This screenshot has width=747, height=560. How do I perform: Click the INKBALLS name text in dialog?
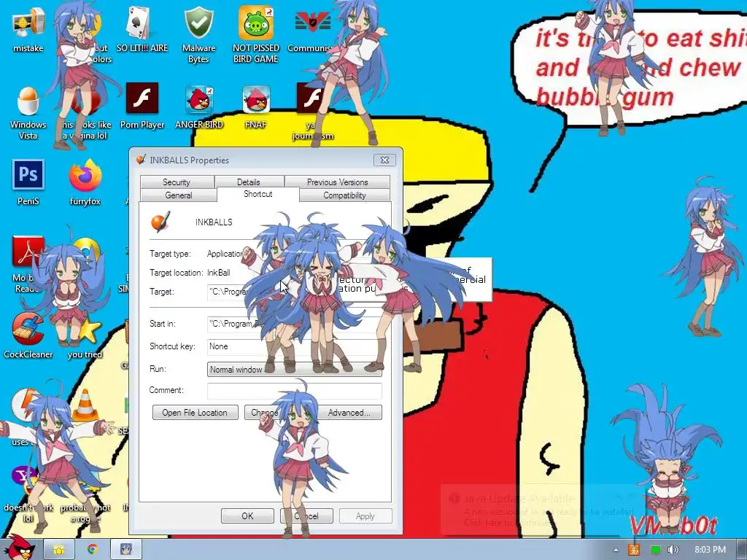point(214,222)
